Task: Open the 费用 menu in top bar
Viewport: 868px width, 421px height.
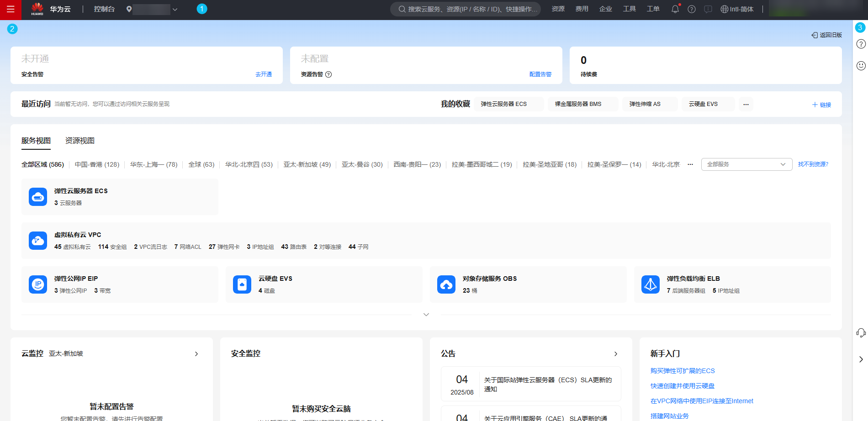Action: 582,9
